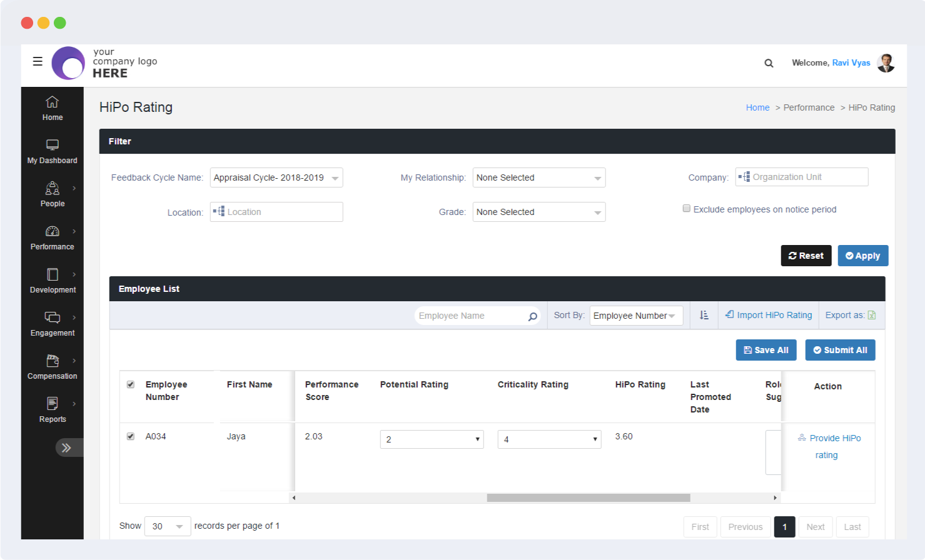Open the Feedback Cycle Name dropdown
This screenshot has height=560, width=925.
pyautogui.click(x=276, y=177)
